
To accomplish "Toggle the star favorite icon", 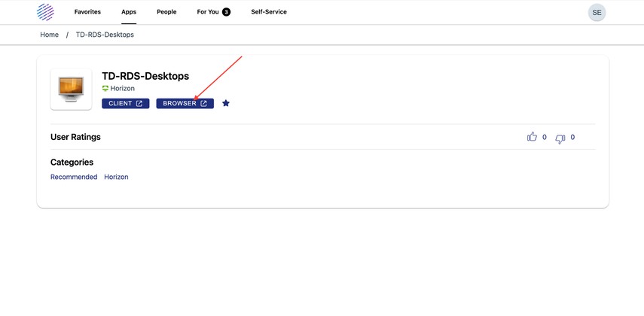I will pos(226,103).
